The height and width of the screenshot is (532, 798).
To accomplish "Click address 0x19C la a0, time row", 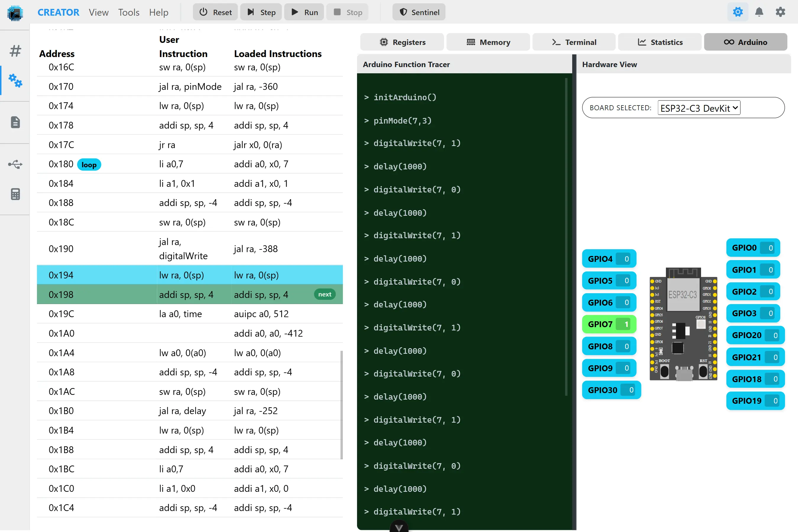I will (x=190, y=314).
